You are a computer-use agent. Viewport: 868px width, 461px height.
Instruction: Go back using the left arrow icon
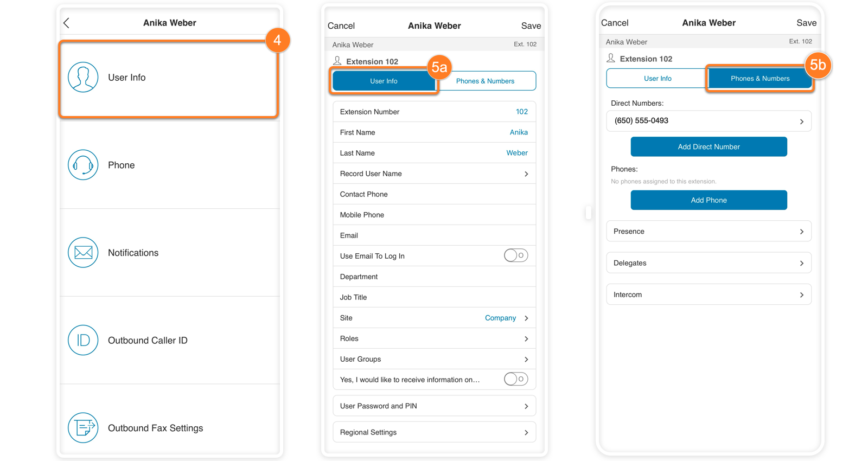click(67, 23)
